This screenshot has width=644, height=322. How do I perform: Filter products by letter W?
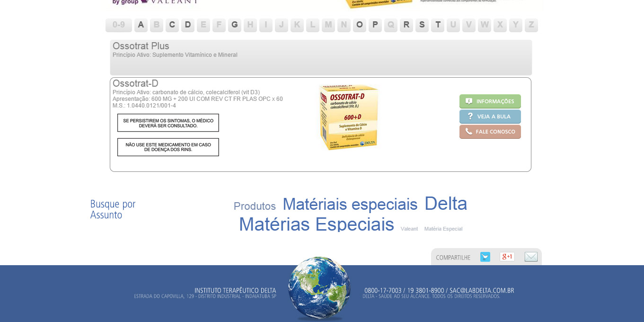(x=485, y=25)
